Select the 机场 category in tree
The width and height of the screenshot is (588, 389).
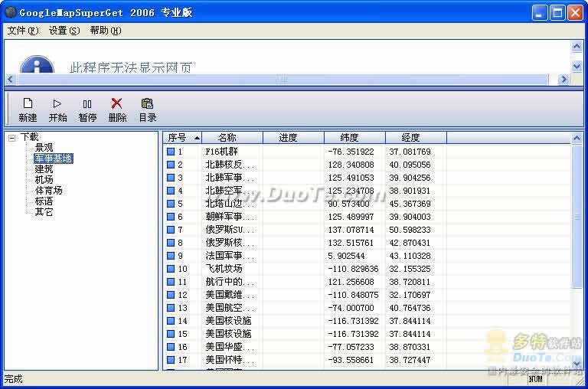tap(44, 180)
